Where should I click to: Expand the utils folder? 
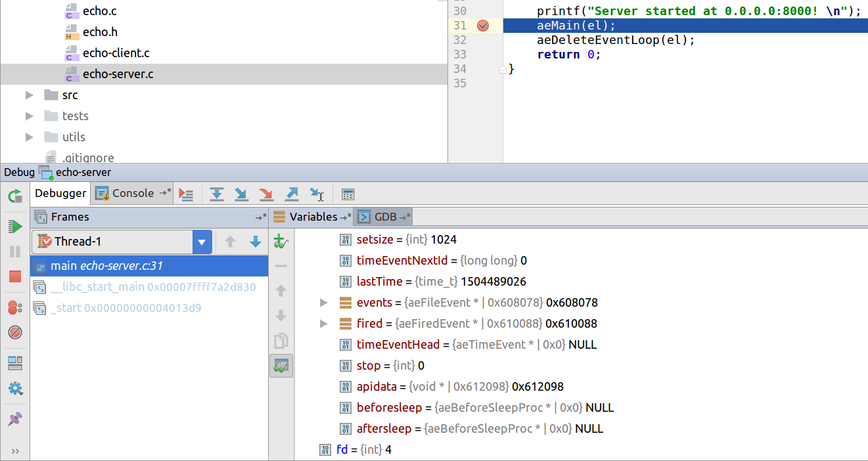(x=29, y=137)
